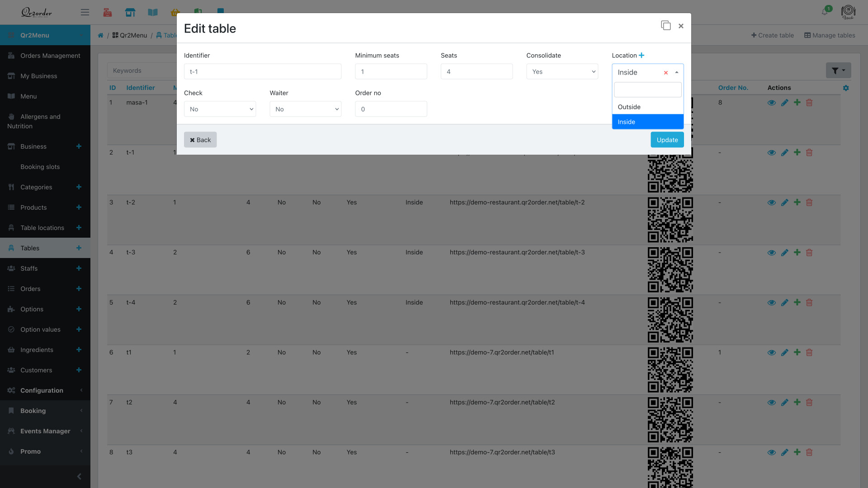Add new item next to Table locations

pos(79,228)
